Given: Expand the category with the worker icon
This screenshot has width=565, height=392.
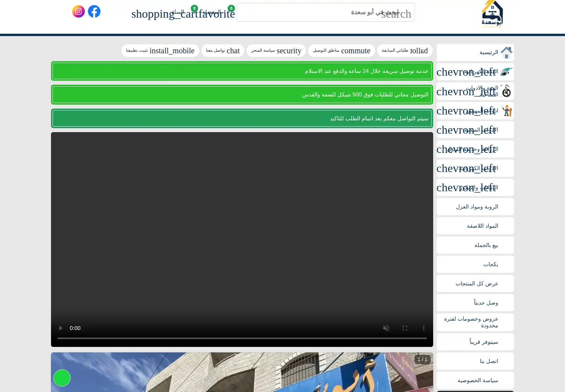Looking at the screenshot, I should (x=475, y=111).
